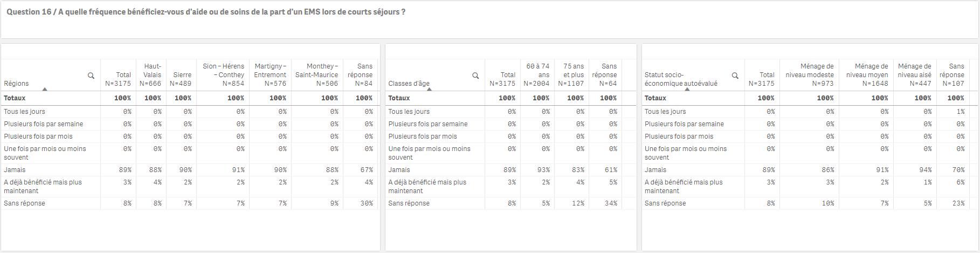Viewport: 980px width, 253px height.
Task: Select Ménage de niveau modeste column header
Action: pyautogui.click(x=809, y=75)
